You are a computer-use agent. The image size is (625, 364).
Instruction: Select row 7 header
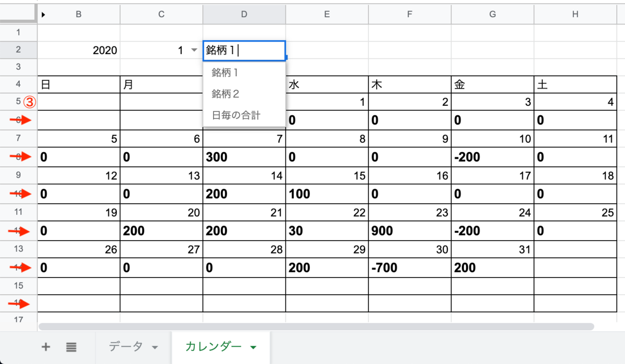coord(19,139)
